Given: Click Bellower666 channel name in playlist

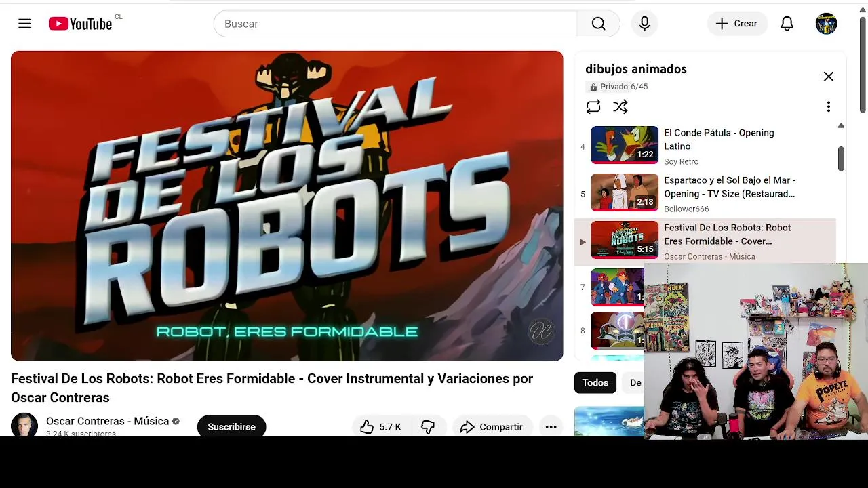Looking at the screenshot, I should pyautogui.click(x=686, y=209).
